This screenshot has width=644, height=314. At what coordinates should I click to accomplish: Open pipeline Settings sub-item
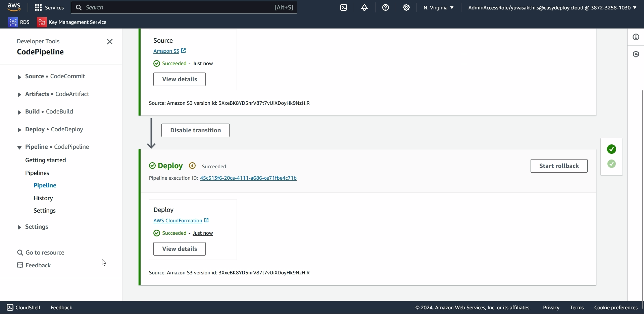click(44, 211)
